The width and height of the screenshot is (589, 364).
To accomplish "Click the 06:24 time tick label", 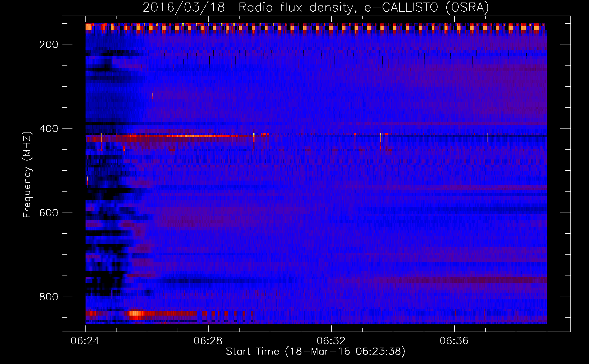I will pyautogui.click(x=85, y=341).
